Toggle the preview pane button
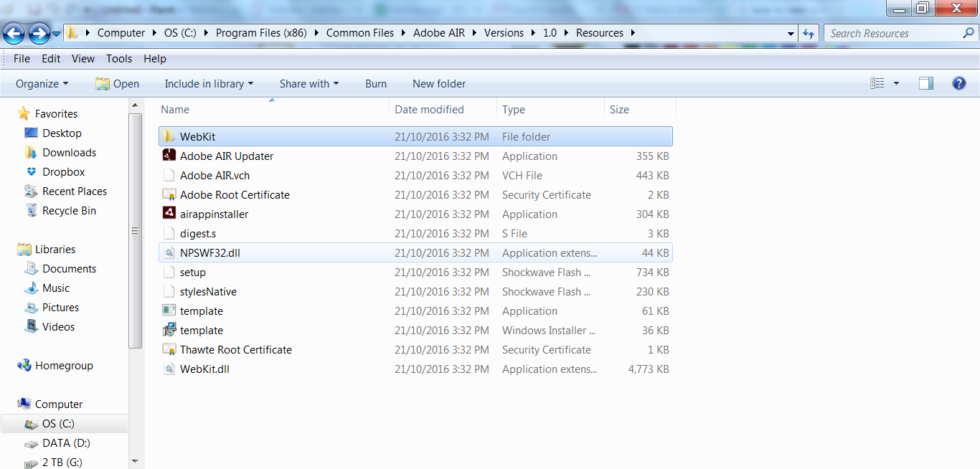The image size is (980, 469). point(926,84)
